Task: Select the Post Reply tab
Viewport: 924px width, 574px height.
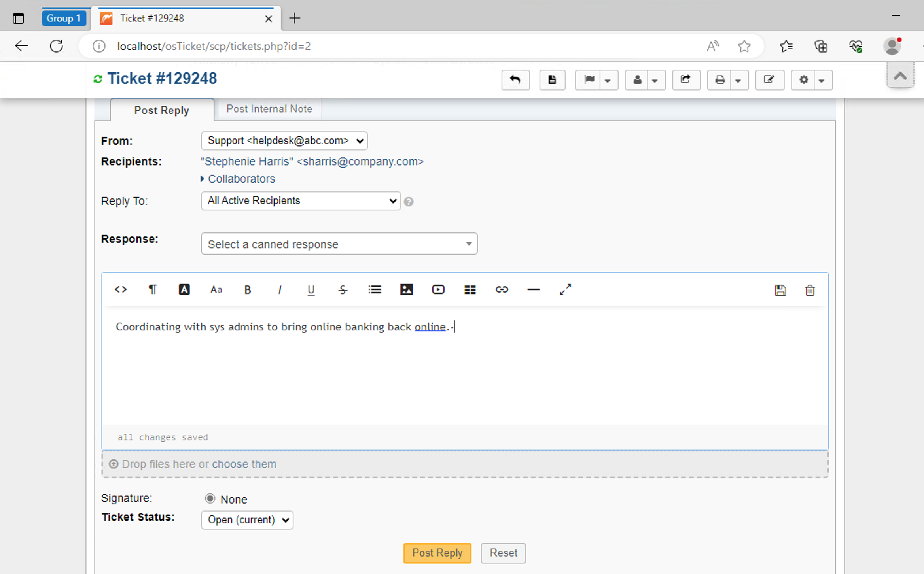Action: coord(161,110)
